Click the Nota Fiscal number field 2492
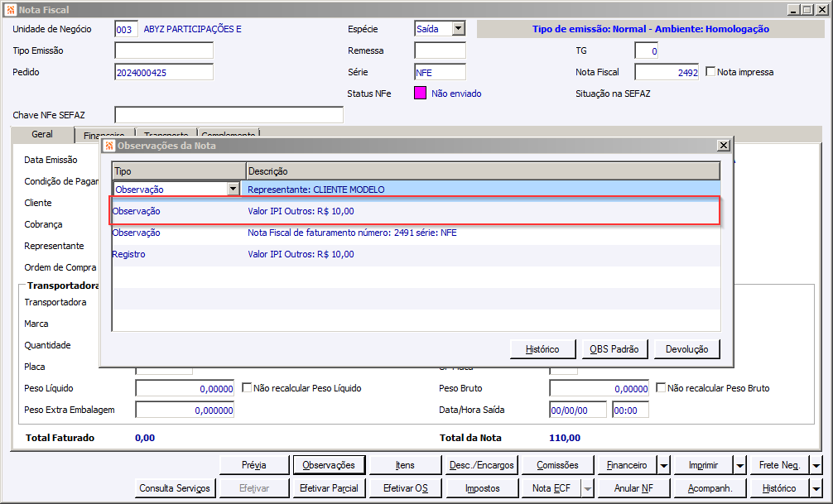Screen dimensions: 833x504 point(667,72)
